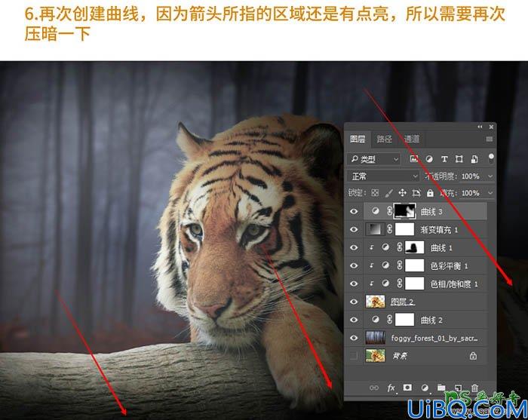The image size is (528, 420).
Task: Select the 曲线 3 layer mask thumbnail
Action: (x=404, y=211)
